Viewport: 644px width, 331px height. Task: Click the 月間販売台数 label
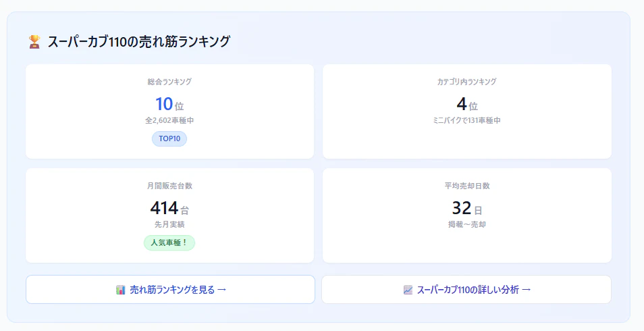[169, 186]
